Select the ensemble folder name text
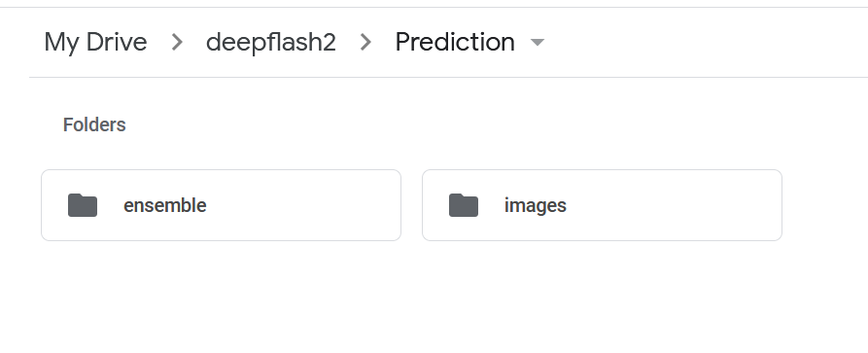This screenshot has height=353, width=868. (165, 205)
